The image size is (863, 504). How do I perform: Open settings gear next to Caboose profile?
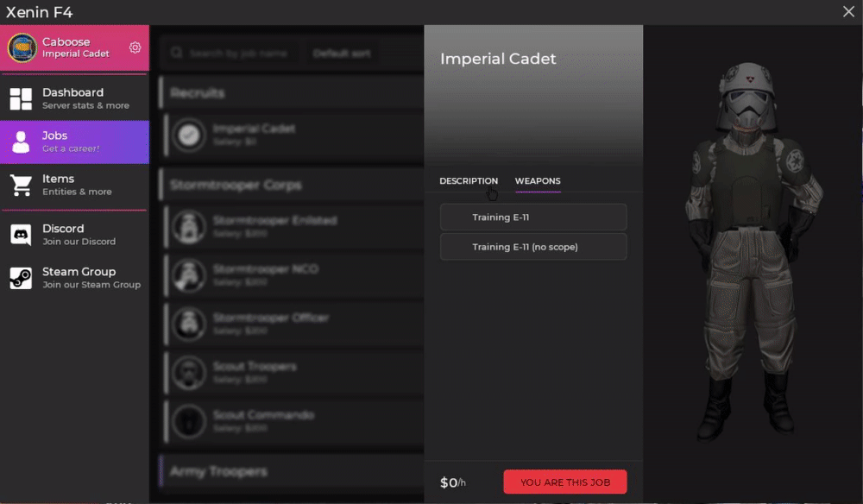pyautogui.click(x=135, y=47)
